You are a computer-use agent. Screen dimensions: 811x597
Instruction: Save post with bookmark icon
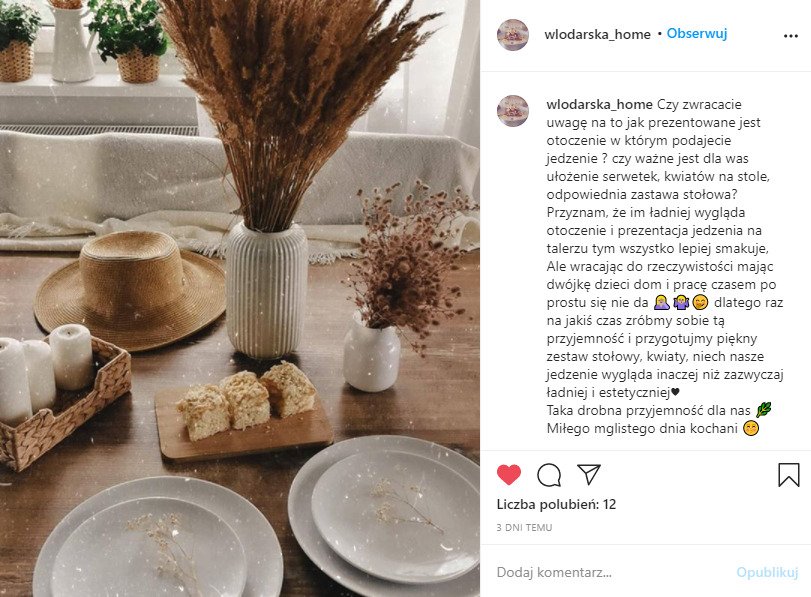tap(789, 474)
